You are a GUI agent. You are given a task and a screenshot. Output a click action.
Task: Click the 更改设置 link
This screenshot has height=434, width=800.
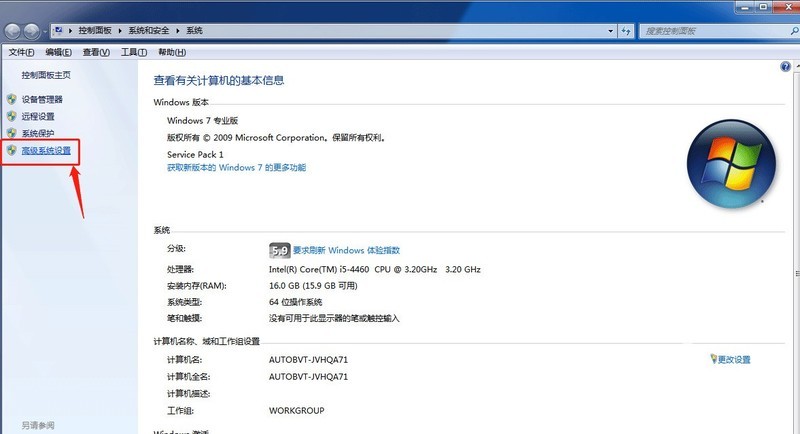(x=733, y=359)
